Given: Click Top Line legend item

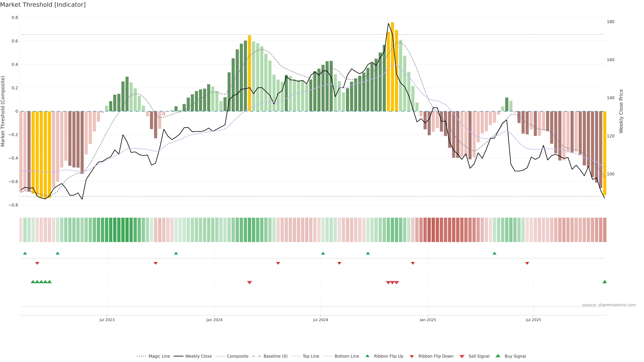Looking at the screenshot, I should pyautogui.click(x=310, y=356).
